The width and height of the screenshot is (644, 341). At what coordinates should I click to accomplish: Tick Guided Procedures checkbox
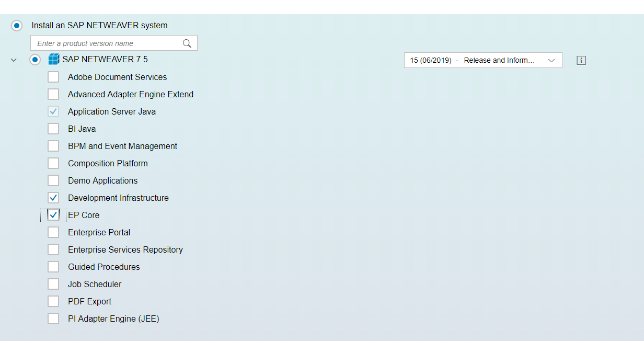pyautogui.click(x=53, y=267)
